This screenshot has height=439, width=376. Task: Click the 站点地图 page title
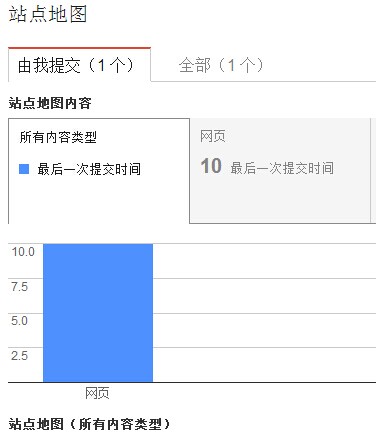(48, 14)
